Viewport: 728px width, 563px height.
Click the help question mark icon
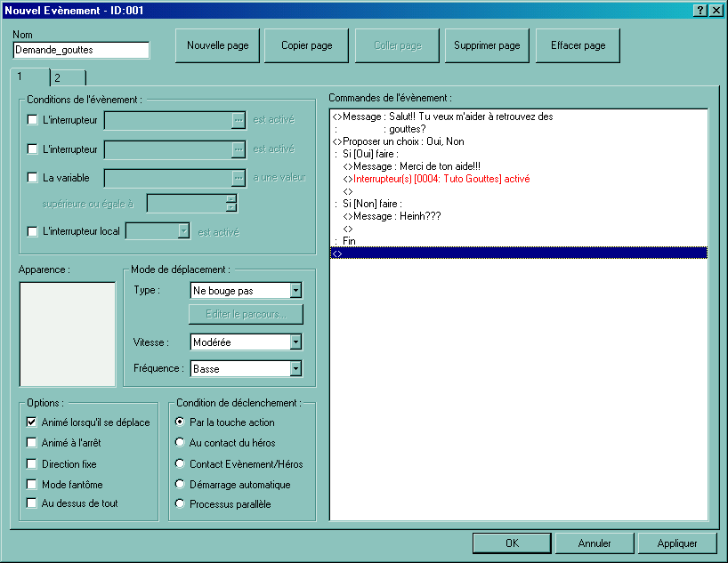[x=700, y=10]
